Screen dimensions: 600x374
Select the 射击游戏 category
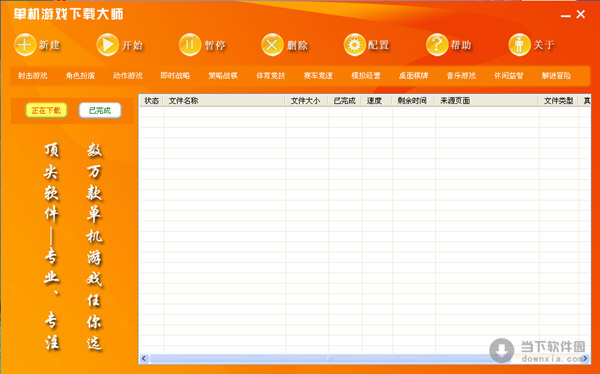tap(33, 76)
